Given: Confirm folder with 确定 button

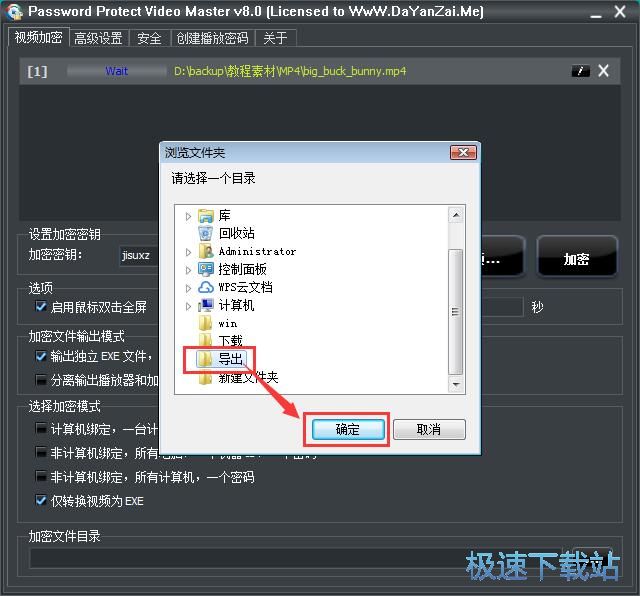Looking at the screenshot, I should [x=348, y=429].
